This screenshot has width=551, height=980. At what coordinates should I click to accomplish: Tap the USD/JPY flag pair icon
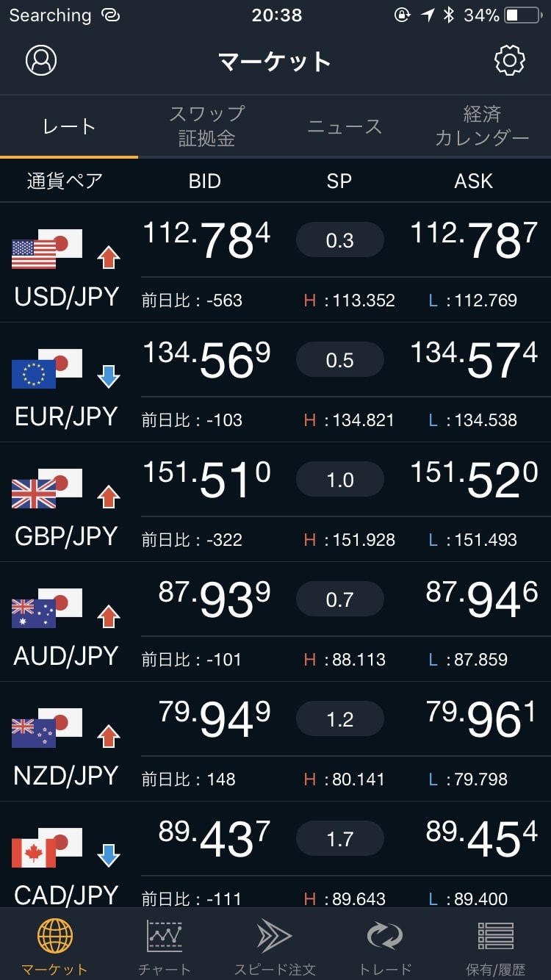[x=47, y=249]
